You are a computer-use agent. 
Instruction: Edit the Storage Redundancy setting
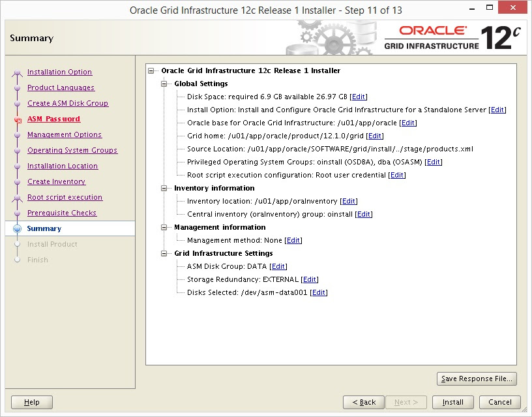pos(310,279)
